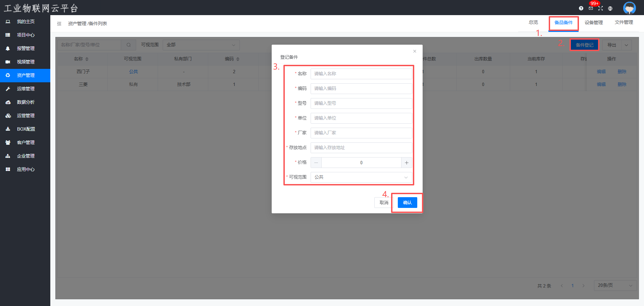
Task: Switch to the 设备管理 tab
Action: click(593, 23)
